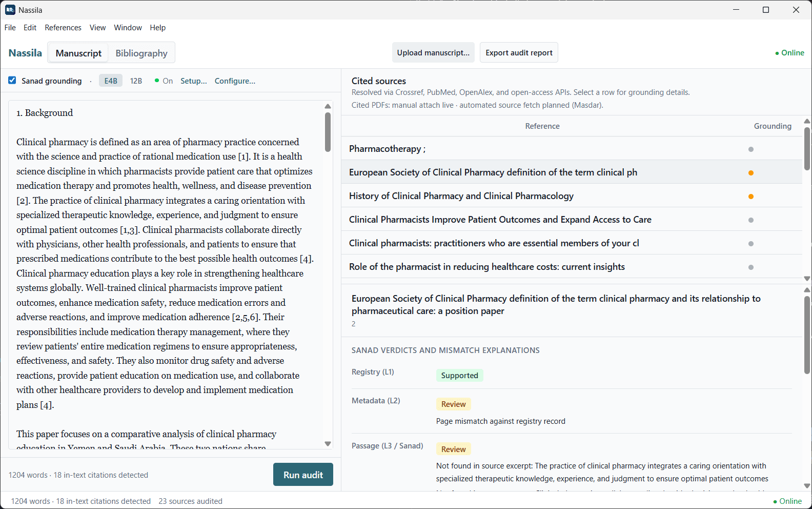The height and width of the screenshot is (509, 812).
Task: Click the Nassila app icon in title bar
Action: pos(10,10)
